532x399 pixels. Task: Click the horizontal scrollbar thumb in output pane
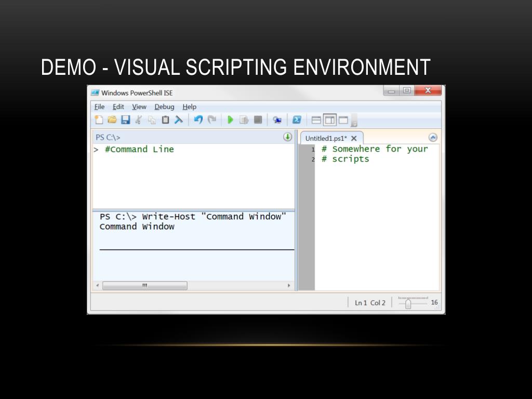pyautogui.click(x=145, y=286)
